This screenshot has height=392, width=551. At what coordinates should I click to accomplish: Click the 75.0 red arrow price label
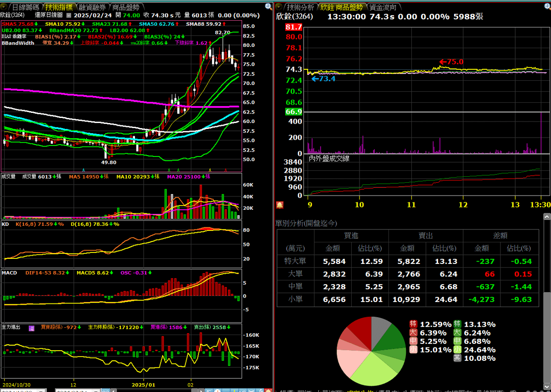coord(451,62)
